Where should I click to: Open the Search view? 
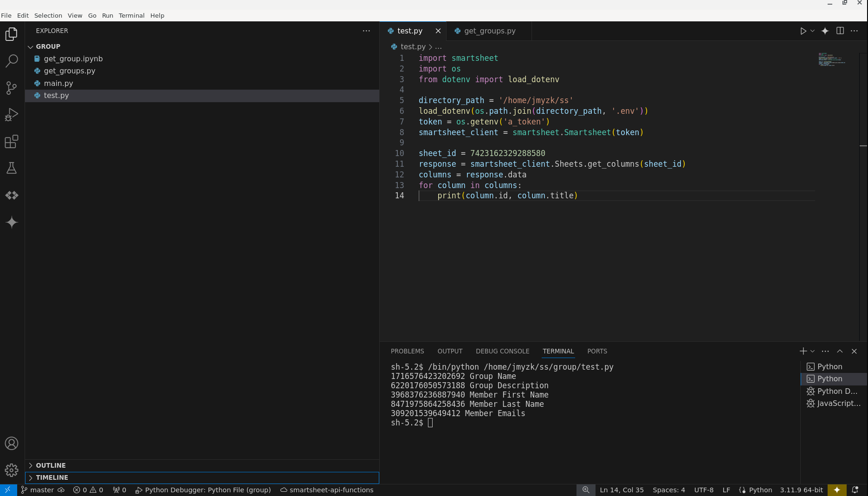12,61
